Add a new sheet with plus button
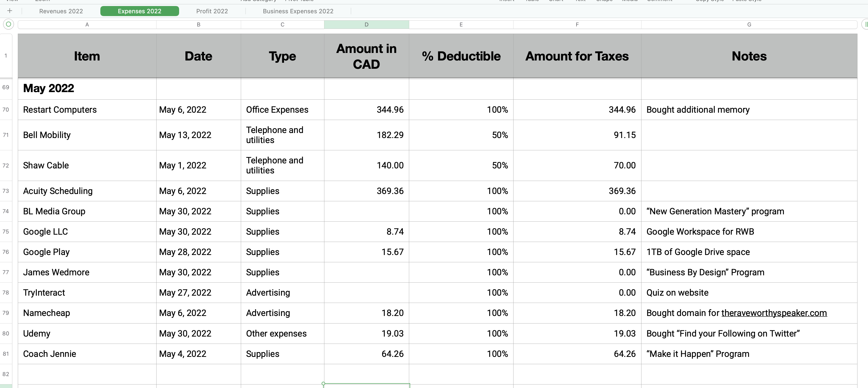Image resolution: width=868 pixels, height=388 pixels. coord(10,11)
